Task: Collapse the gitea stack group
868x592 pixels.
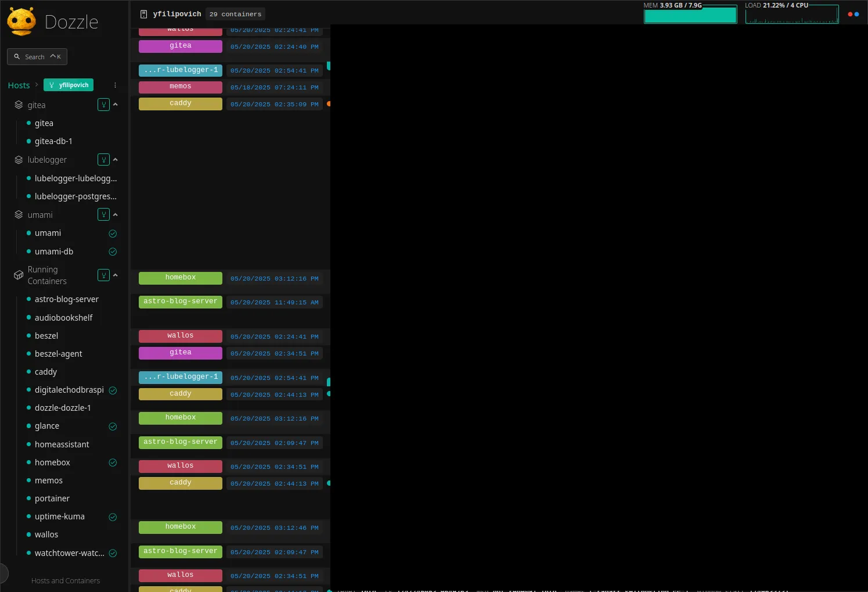Action: tap(115, 105)
